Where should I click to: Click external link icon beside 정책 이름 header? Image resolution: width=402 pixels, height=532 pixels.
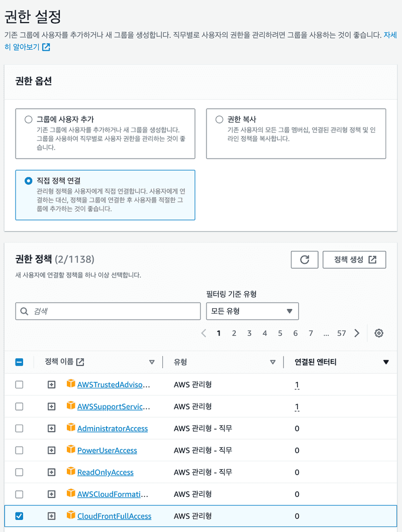[80, 362]
